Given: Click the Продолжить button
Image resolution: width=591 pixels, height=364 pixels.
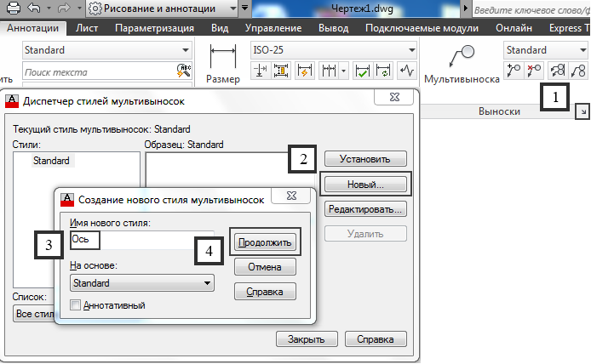Looking at the screenshot, I should tap(265, 242).
